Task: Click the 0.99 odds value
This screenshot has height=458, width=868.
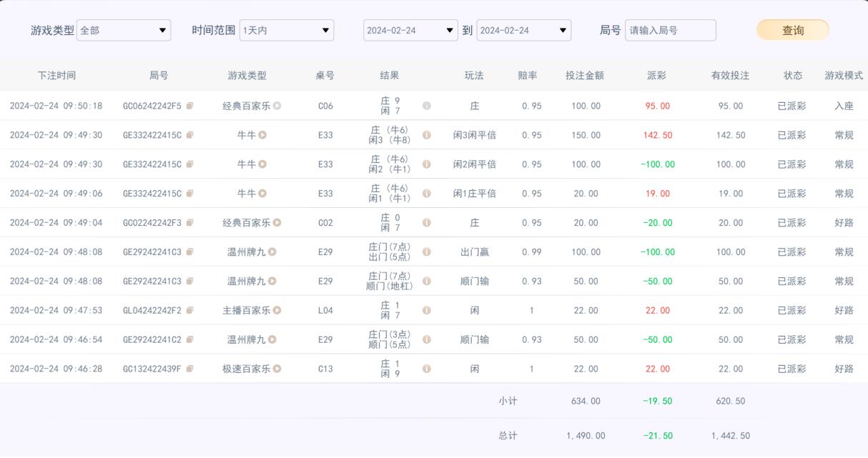Action: [531, 252]
